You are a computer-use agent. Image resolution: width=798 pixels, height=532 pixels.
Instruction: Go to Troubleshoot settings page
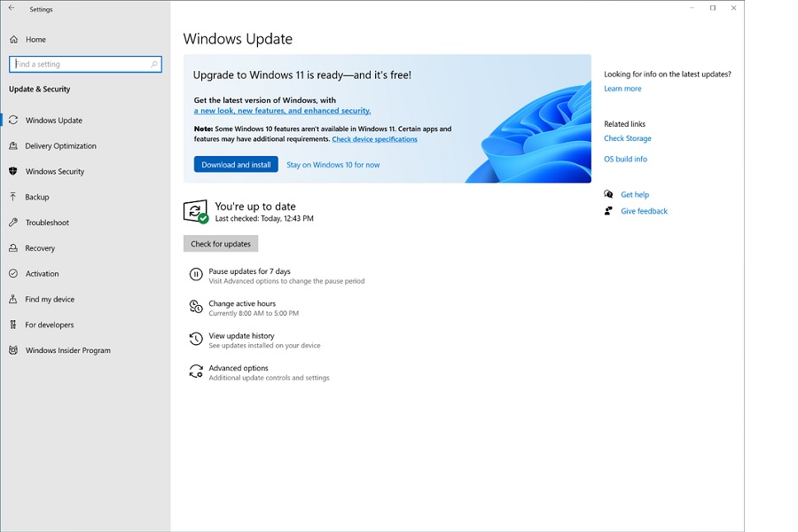(47, 223)
